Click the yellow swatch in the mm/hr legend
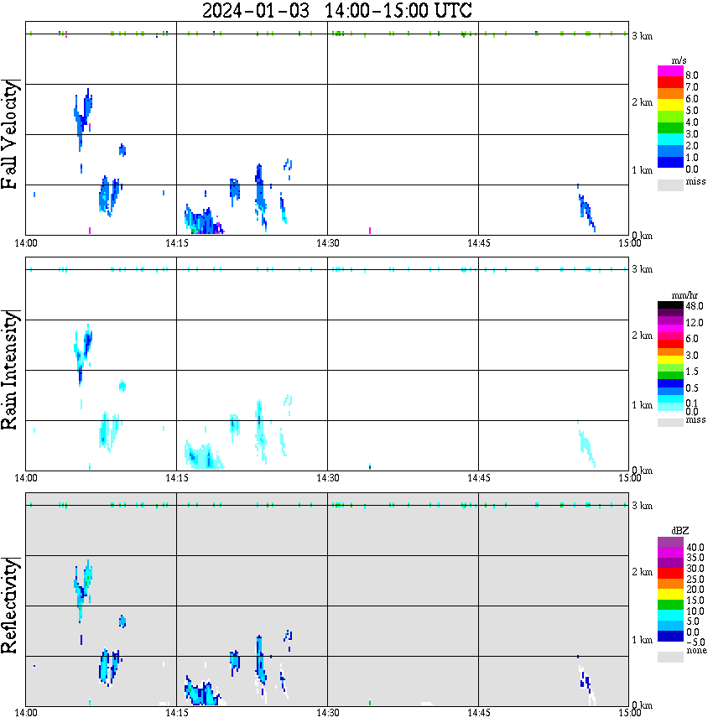Screen dimensions: 713x728 [x=670, y=360]
